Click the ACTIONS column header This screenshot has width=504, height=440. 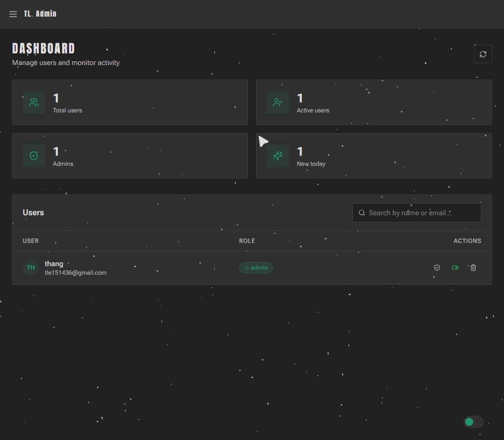(x=467, y=241)
